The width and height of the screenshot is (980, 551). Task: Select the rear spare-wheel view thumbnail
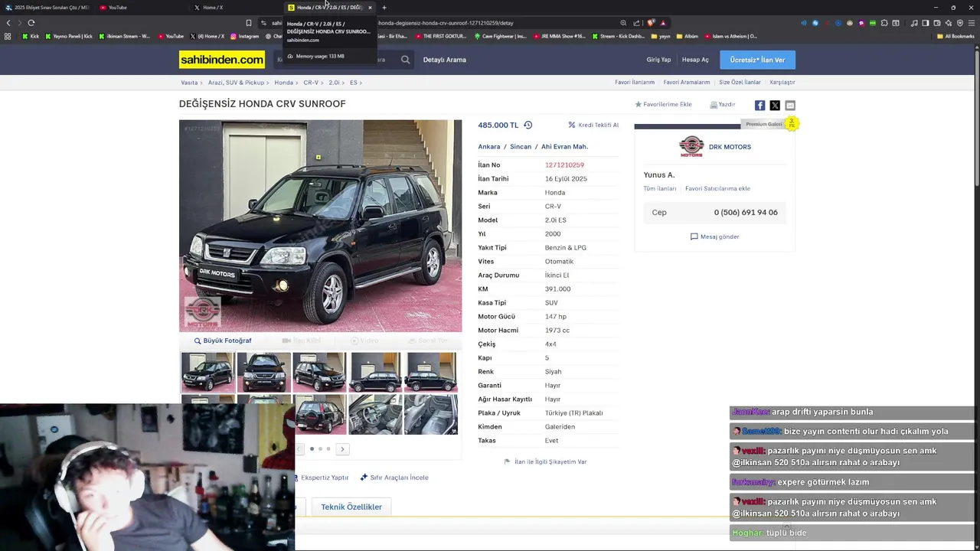coord(319,414)
